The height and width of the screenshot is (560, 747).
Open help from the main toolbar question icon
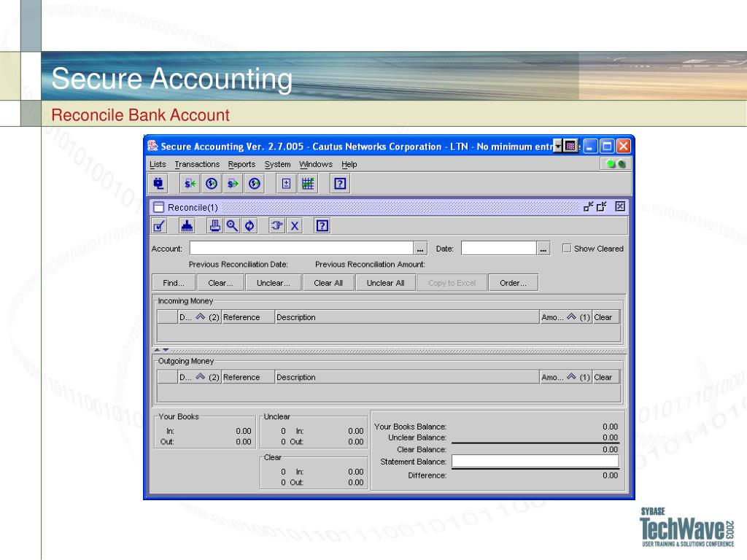pyautogui.click(x=340, y=183)
